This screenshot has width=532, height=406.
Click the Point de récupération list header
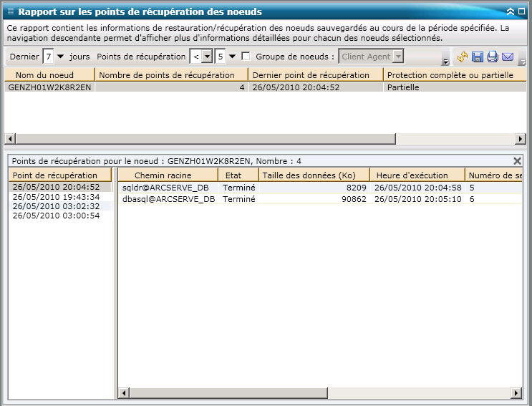point(60,175)
